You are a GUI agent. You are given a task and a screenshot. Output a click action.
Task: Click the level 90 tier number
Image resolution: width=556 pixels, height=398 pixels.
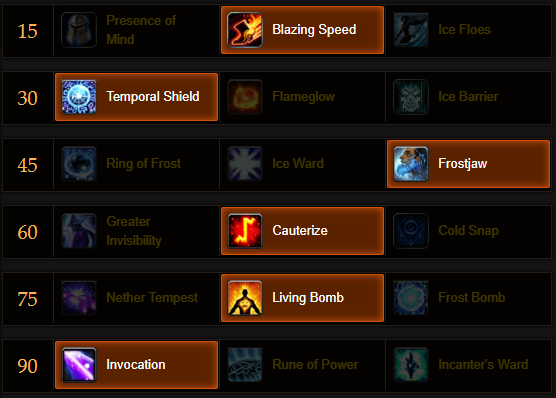click(x=28, y=366)
